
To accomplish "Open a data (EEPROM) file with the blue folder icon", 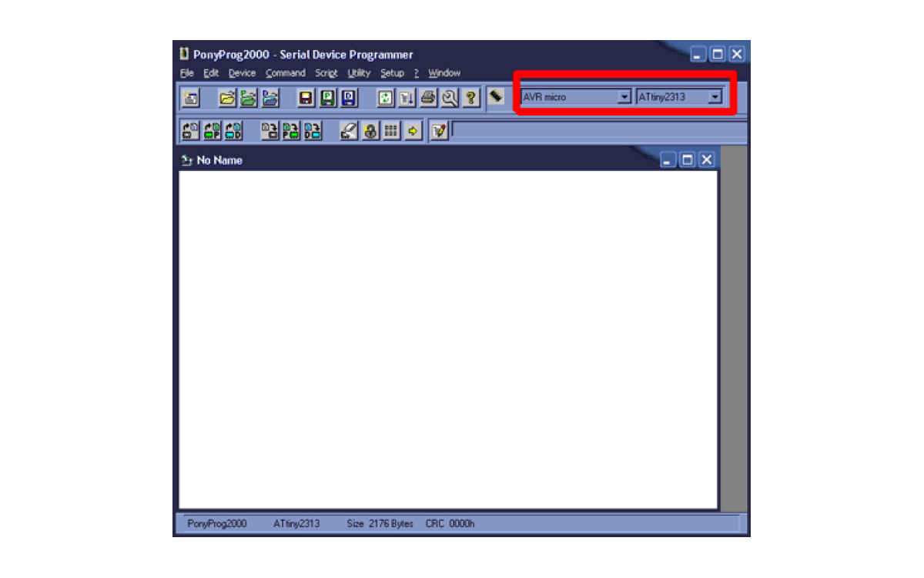I will coord(269,98).
